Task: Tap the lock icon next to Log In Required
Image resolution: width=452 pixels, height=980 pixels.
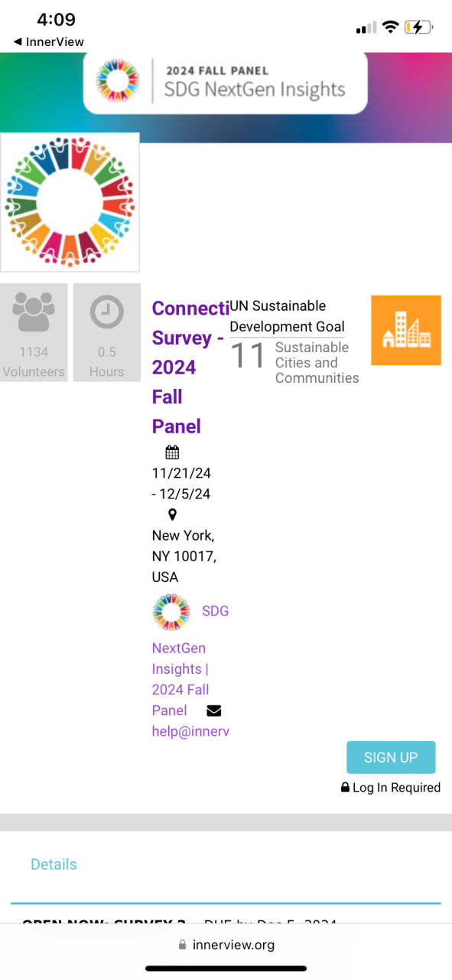Action: click(345, 787)
